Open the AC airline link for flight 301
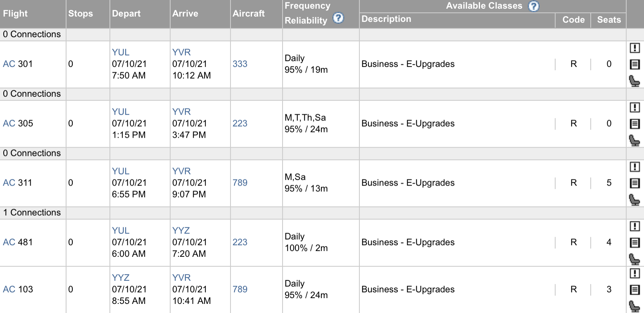 (x=9, y=64)
